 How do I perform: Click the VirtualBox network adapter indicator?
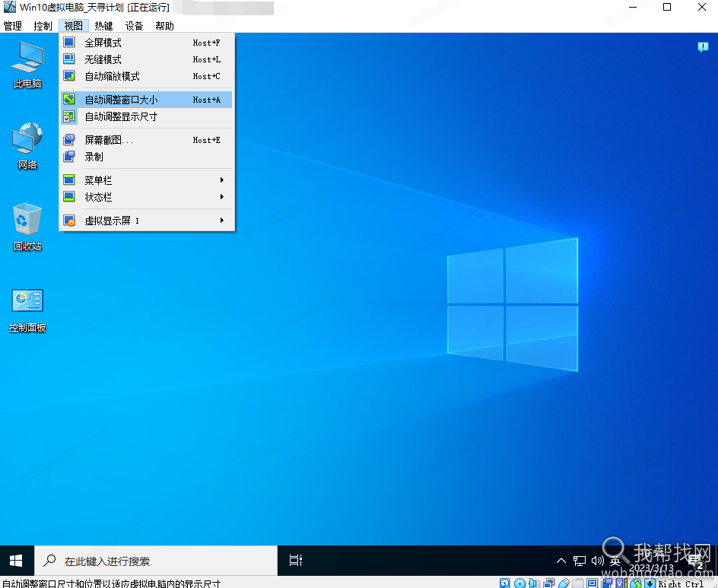tap(548, 583)
